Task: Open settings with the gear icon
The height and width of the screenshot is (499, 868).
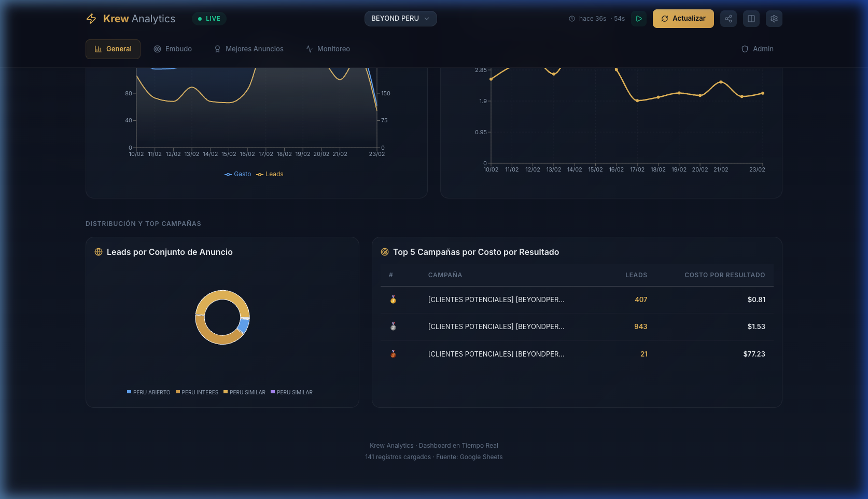Action: click(x=774, y=19)
